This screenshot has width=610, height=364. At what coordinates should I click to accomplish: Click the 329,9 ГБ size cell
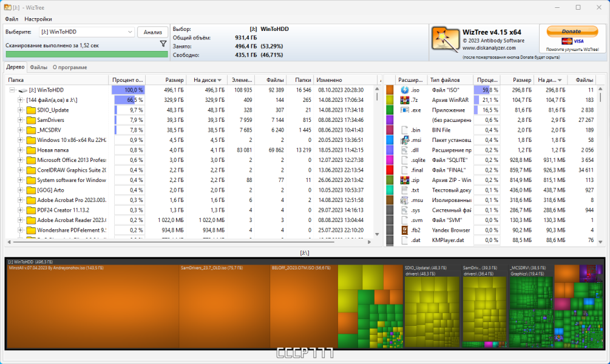pyautogui.click(x=174, y=100)
